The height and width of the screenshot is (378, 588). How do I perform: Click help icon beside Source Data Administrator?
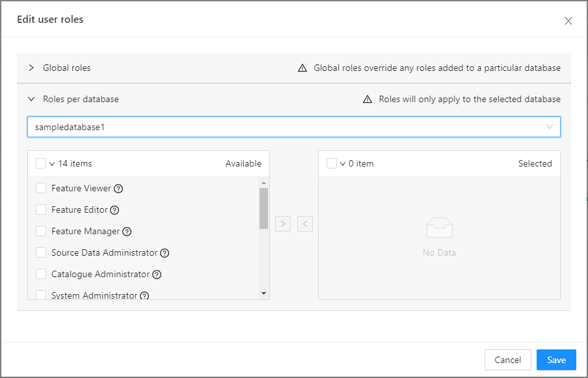click(165, 253)
